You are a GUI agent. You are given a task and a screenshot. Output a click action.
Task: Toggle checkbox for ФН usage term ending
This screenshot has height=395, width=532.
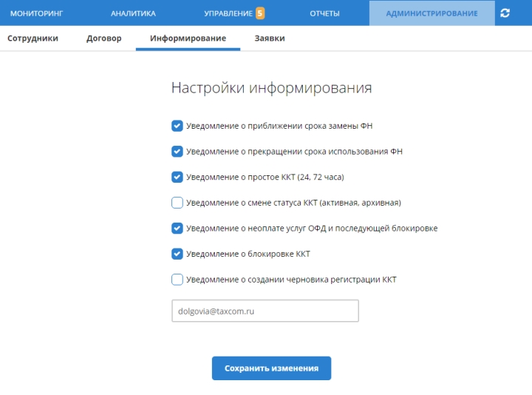click(177, 151)
